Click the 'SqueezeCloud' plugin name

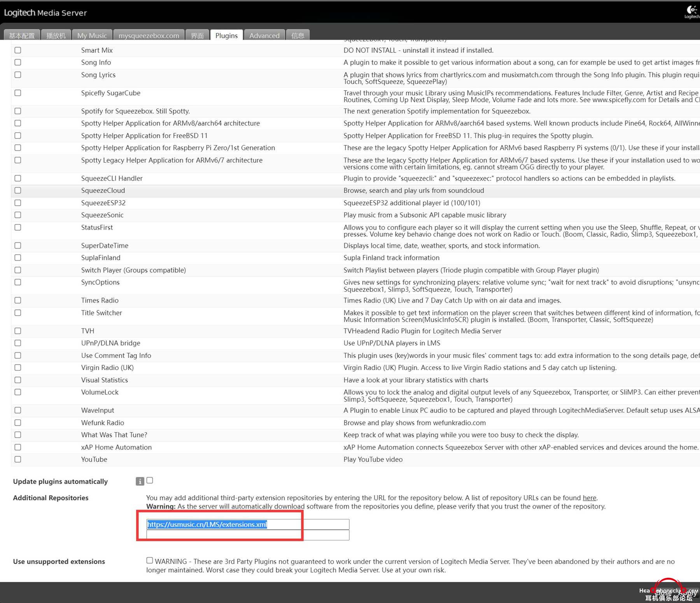[x=103, y=191]
